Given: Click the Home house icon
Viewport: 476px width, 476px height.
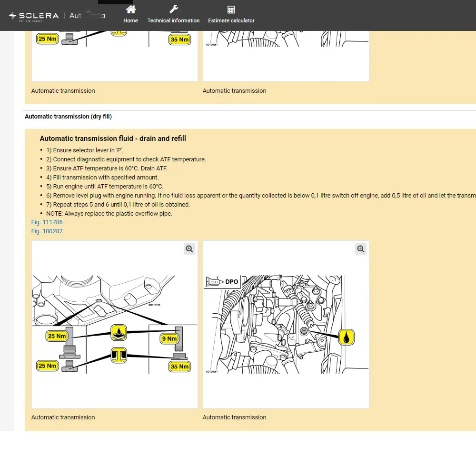Looking at the screenshot, I should 131,10.
